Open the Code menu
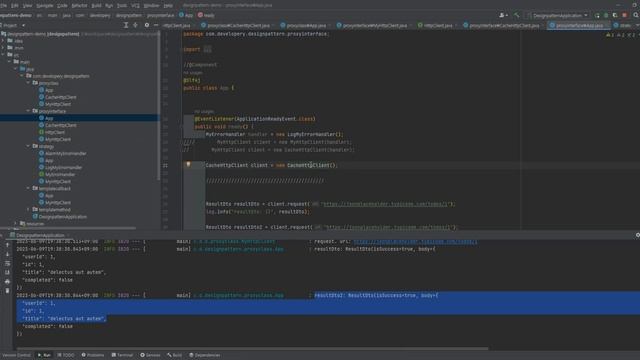This screenshot has height=360, width=640. coord(62,6)
